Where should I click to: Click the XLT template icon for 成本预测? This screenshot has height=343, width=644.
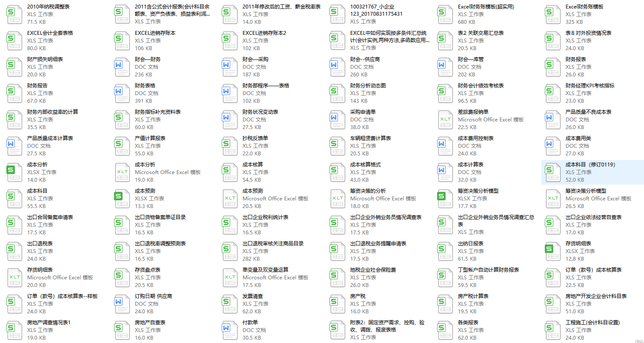pos(230,199)
